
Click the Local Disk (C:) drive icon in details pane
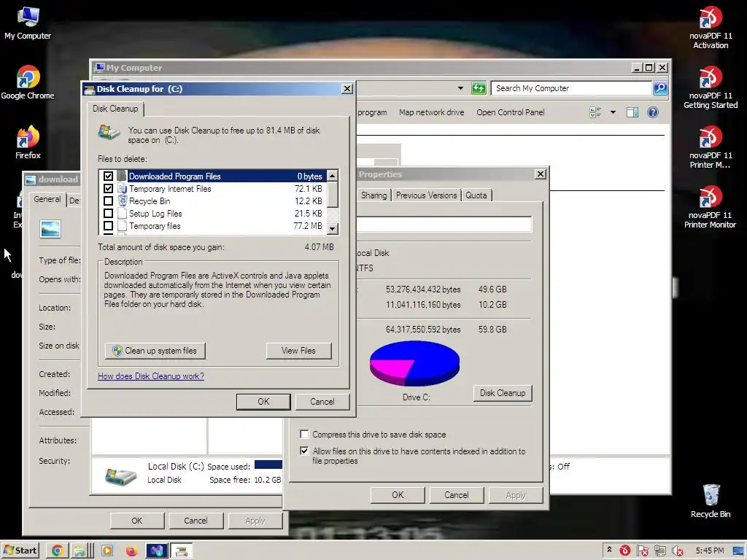pos(120,477)
